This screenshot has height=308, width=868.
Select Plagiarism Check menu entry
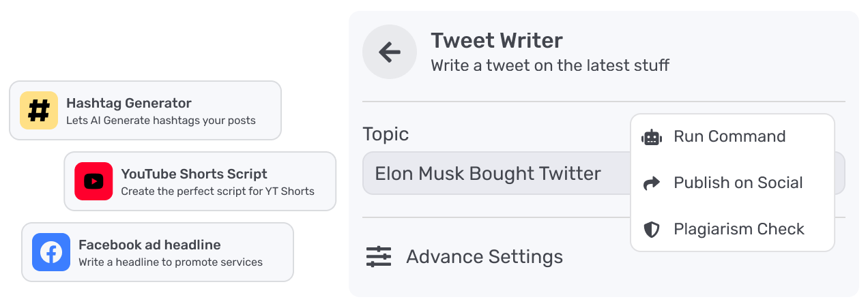point(739,229)
